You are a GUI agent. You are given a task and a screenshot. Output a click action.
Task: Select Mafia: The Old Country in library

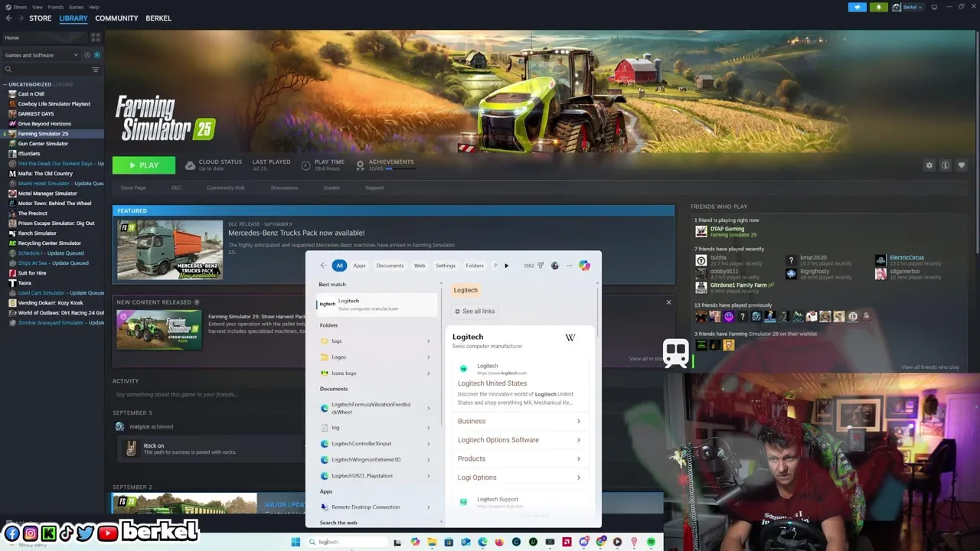(45, 174)
